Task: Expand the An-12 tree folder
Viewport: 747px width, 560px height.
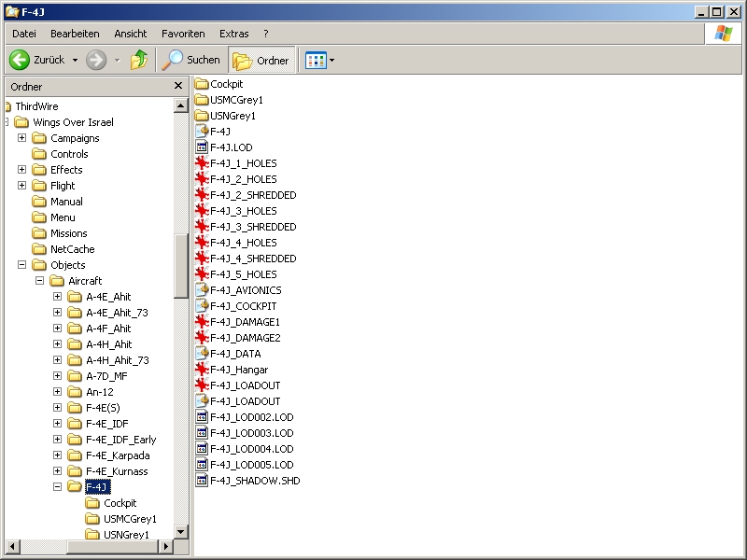Action: (57, 392)
